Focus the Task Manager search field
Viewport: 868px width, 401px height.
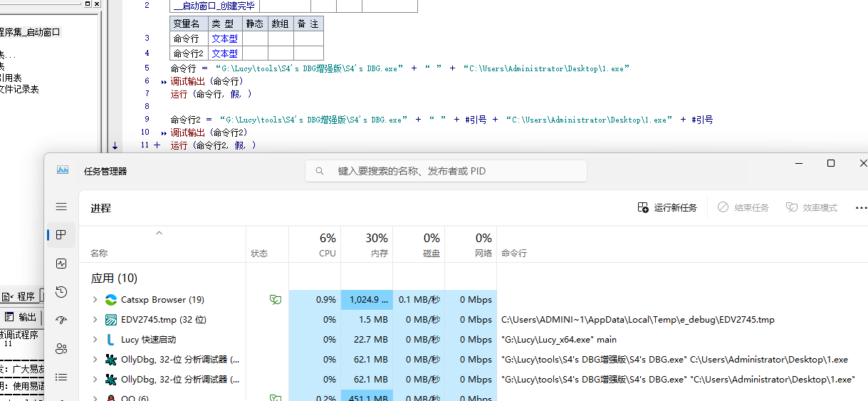click(446, 171)
